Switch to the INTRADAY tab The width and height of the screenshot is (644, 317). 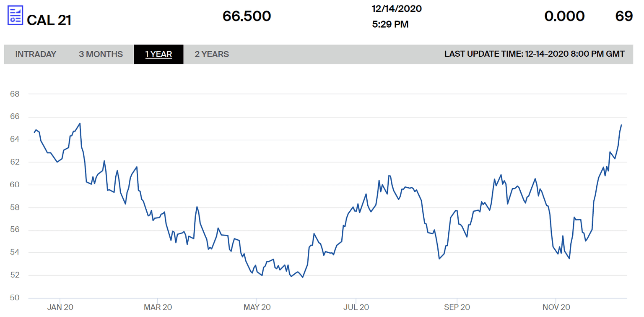click(36, 54)
